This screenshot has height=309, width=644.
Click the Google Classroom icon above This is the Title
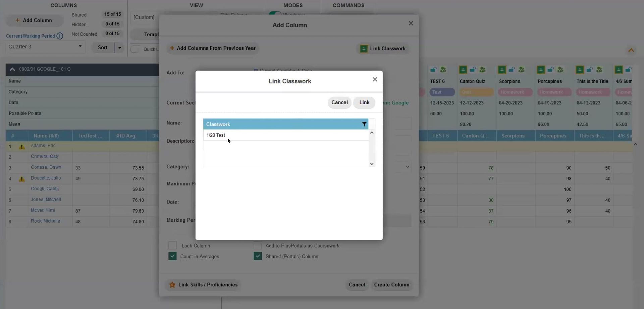pyautogui.click(x=580, y=70)
